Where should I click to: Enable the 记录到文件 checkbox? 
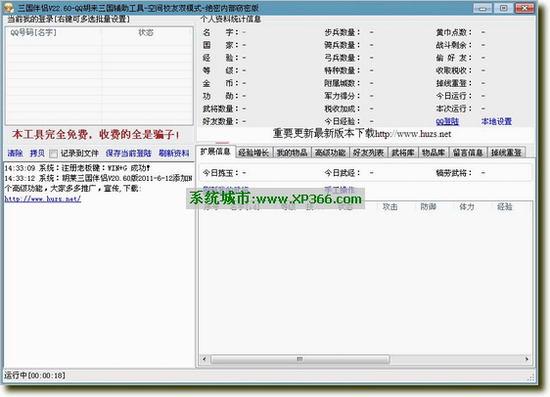(x=53, y=154)
